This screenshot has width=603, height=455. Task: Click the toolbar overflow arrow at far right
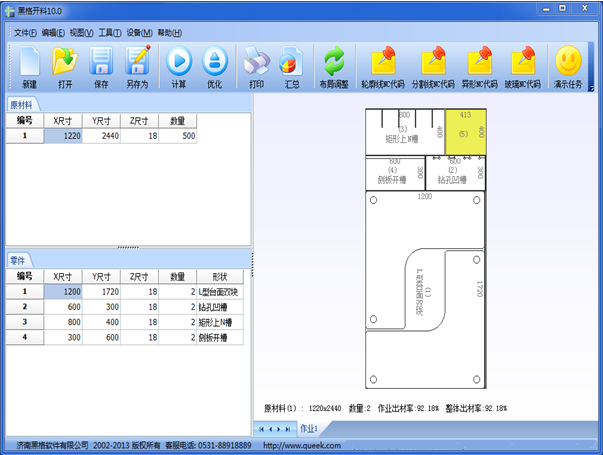click(592, 88)
